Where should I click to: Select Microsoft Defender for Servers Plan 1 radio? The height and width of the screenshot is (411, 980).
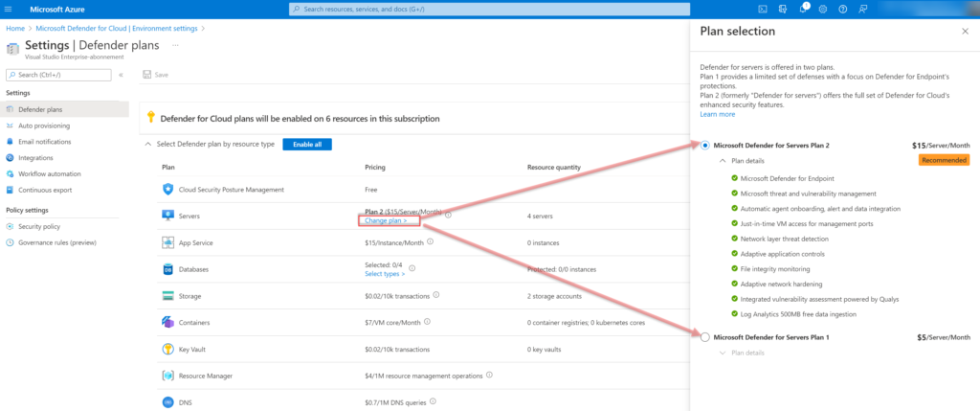coord(705,337)
